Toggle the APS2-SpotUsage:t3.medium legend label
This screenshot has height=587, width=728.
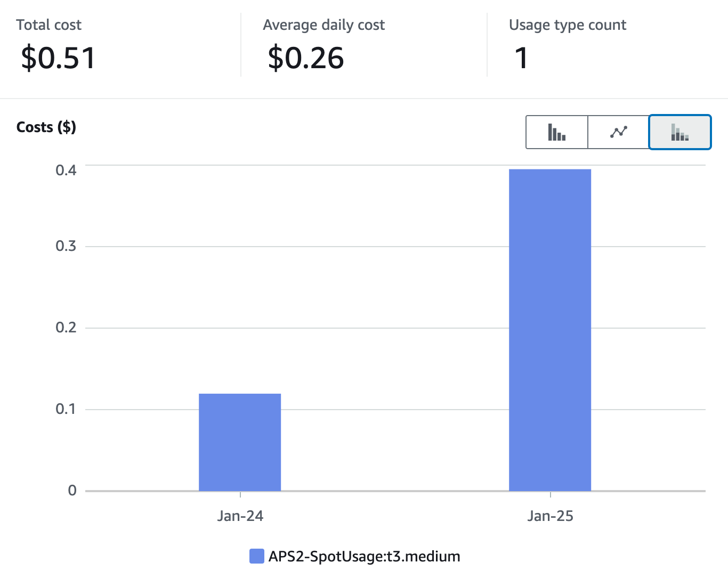tap(364, 556)
